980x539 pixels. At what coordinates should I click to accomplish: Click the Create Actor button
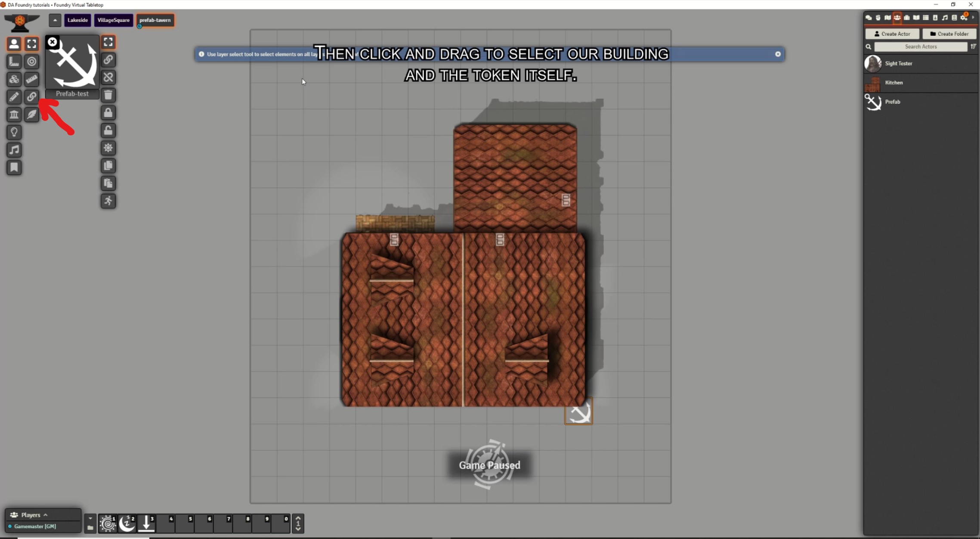pos(892,34)
